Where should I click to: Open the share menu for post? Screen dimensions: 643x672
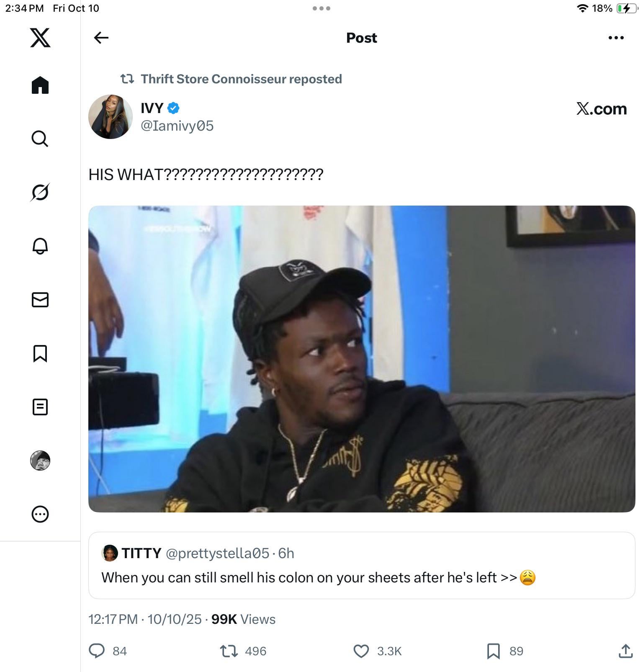625,651
